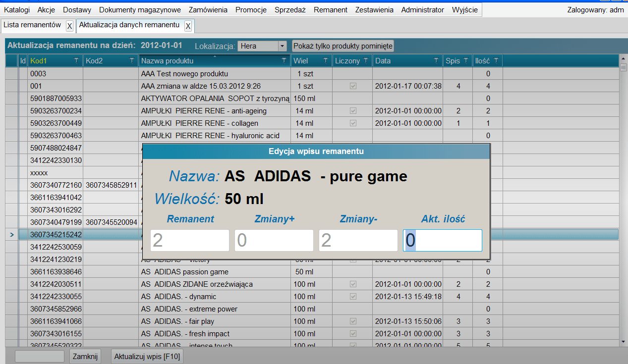Toggle Liczony checkbox for ADIDAS fresh impact
This screenshot has height=364, width=628.
353,334
